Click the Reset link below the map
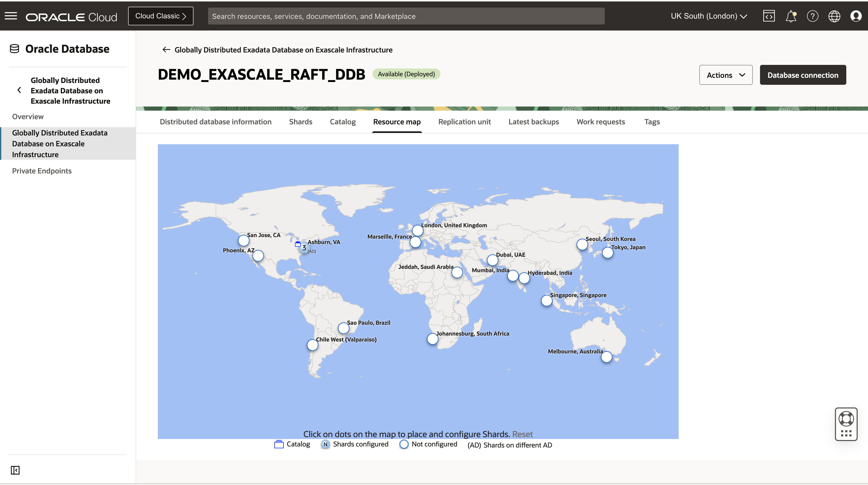Image resolution: width=868 pixels, height=485 pixels. pos(523,434)
